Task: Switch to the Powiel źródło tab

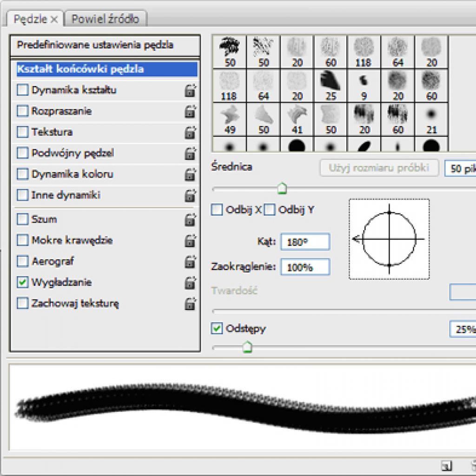Action: tap(106, 19)
